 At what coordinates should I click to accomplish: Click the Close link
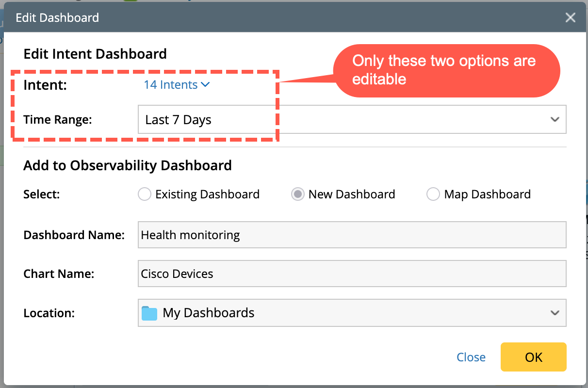471,357
